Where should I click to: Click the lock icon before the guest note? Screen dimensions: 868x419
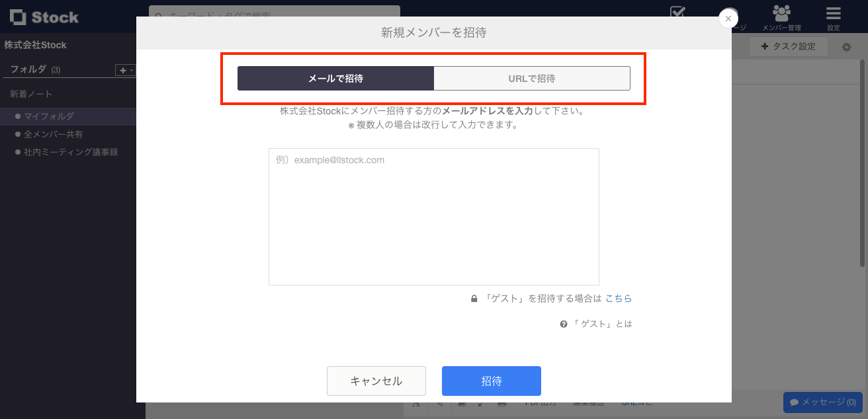point(474,298)
